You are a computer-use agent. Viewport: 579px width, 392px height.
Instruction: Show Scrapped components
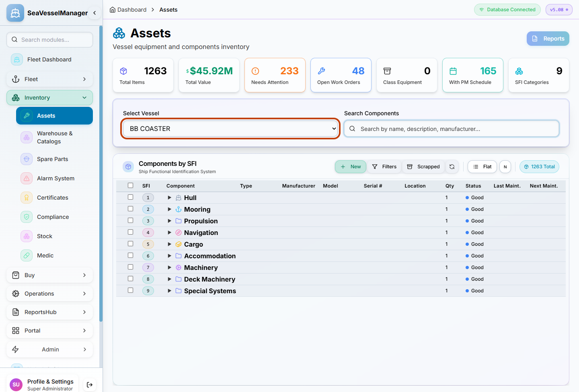pyautogui.click(x=423, y=167)
